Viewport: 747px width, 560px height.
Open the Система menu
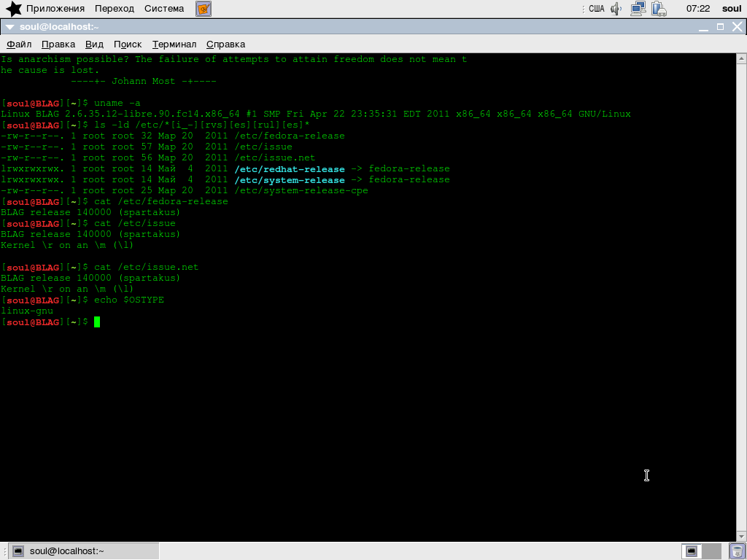(x=164, y=9)
